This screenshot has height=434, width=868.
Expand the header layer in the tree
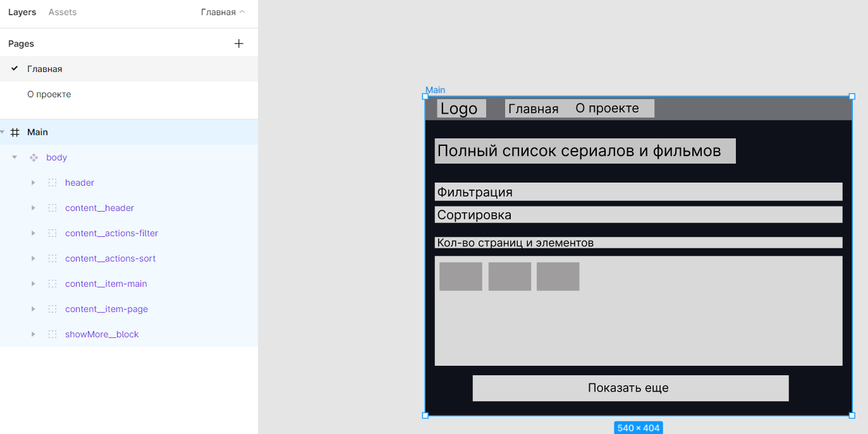tap(33, 183)
